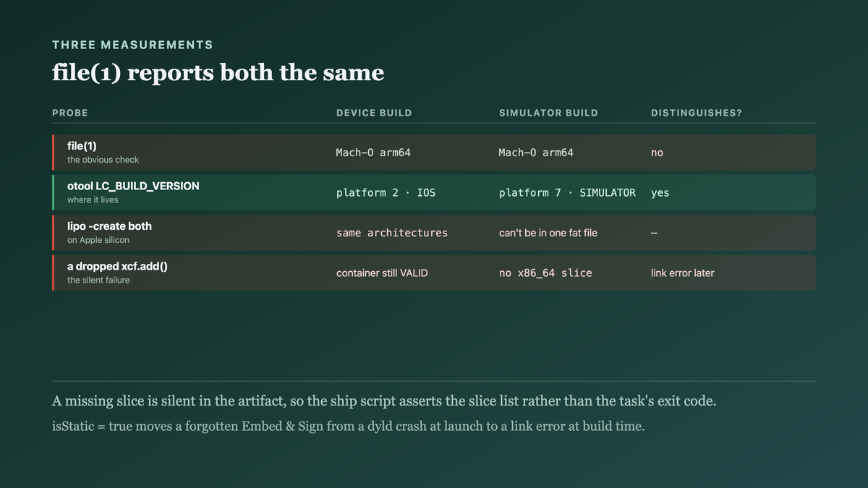Click "Mach-O arm64" in the Device Build column
Screen dimensions: 868x488
pyautogui.click(x=373, y=153)
